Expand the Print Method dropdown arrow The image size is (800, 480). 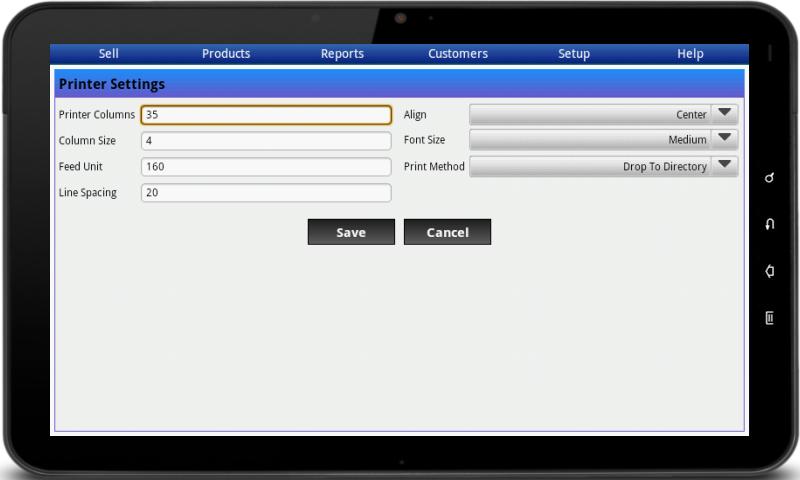[x=724, y=166]
